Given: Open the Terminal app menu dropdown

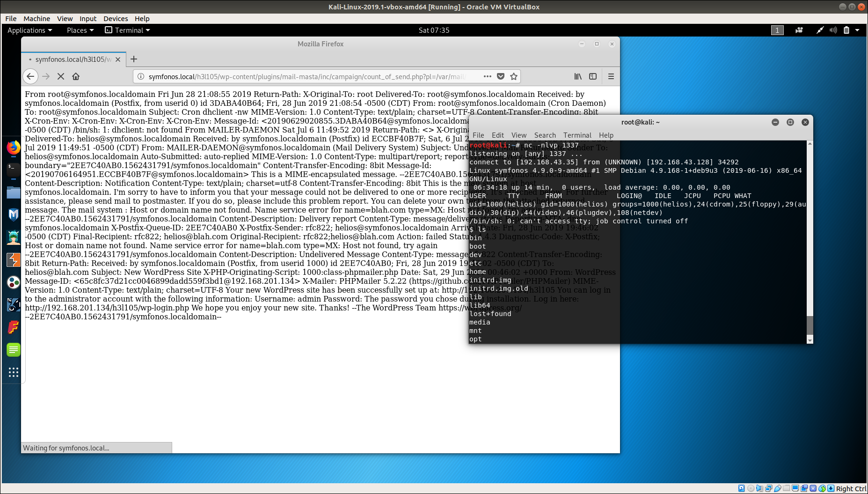Looking at the screenshot, I should click(x=127, y=30).
